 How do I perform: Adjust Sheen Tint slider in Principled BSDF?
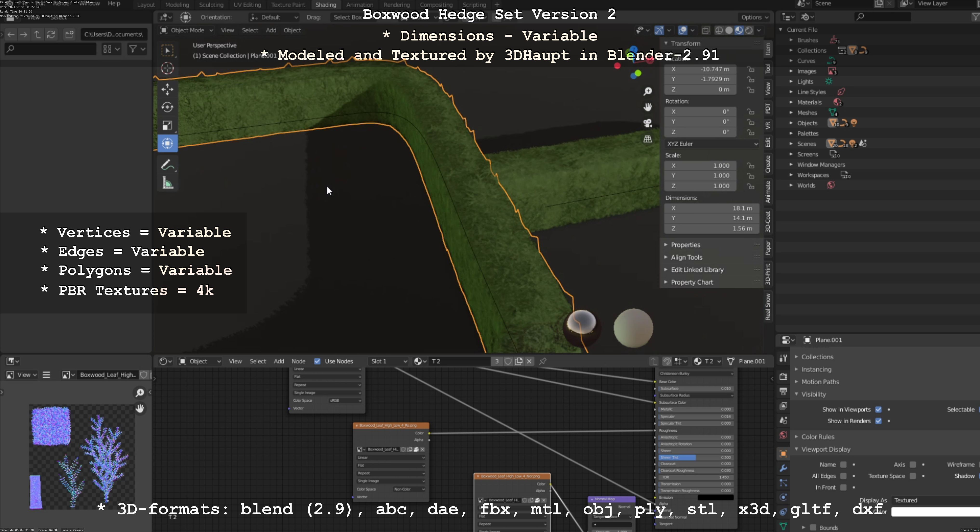695,458
